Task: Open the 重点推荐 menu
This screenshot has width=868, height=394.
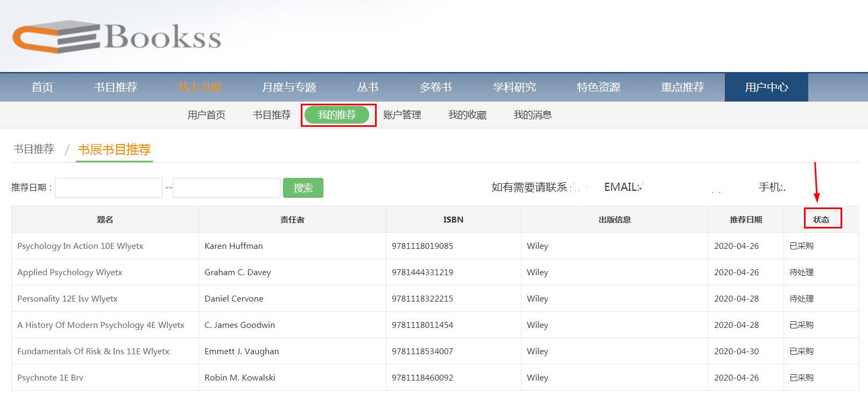Action: [682, 87]
